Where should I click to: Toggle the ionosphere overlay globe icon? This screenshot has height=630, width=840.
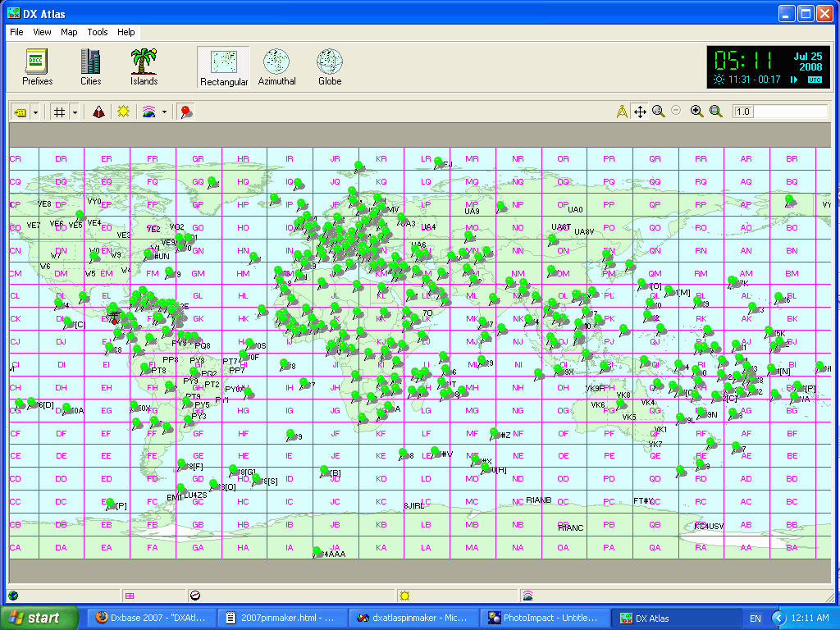(x=148, y=111)
